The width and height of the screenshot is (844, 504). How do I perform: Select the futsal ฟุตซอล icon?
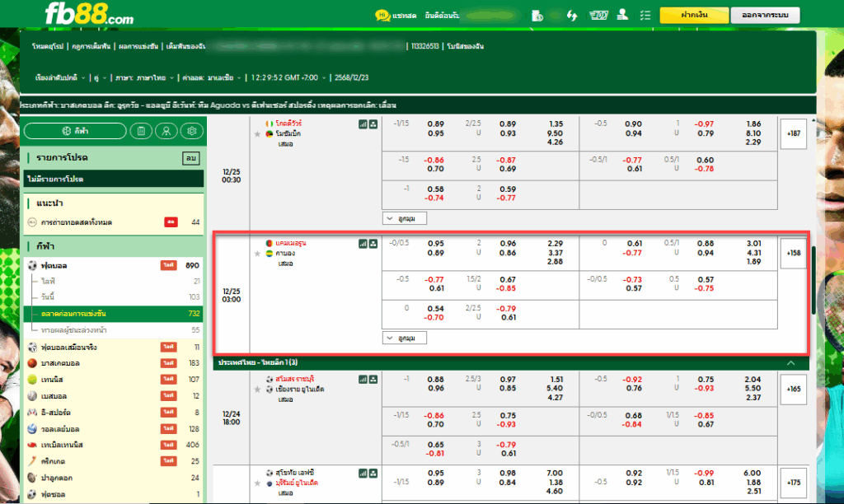32,494
